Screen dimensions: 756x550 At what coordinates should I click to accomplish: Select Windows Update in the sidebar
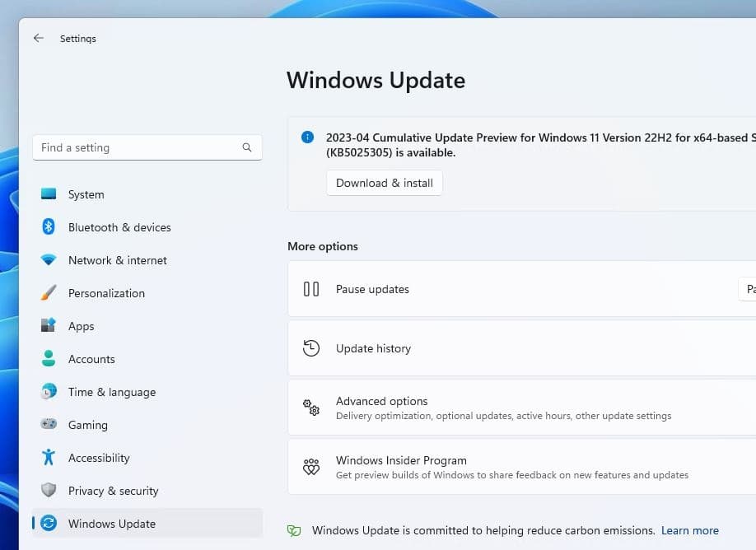(111, 524)
